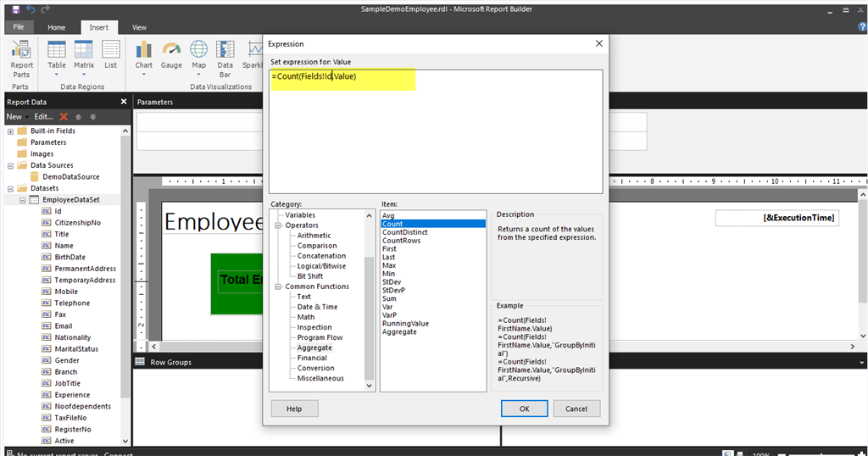The height and width of the screenshot is (456, 868).
Task: Click the Redo arrow icon
Action: tap(46, 9)
